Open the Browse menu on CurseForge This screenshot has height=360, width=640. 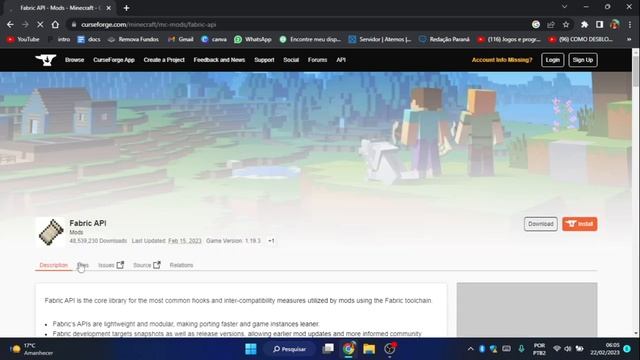(74, 60)
